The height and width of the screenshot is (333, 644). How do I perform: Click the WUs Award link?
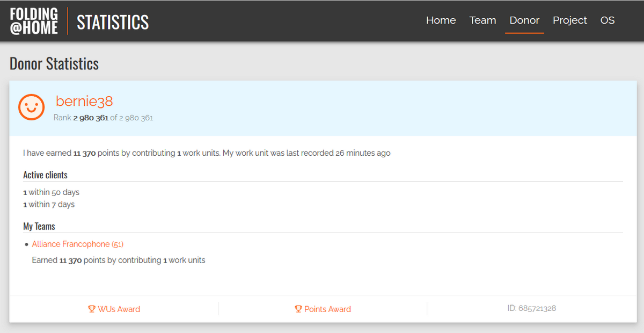point(114,309)
